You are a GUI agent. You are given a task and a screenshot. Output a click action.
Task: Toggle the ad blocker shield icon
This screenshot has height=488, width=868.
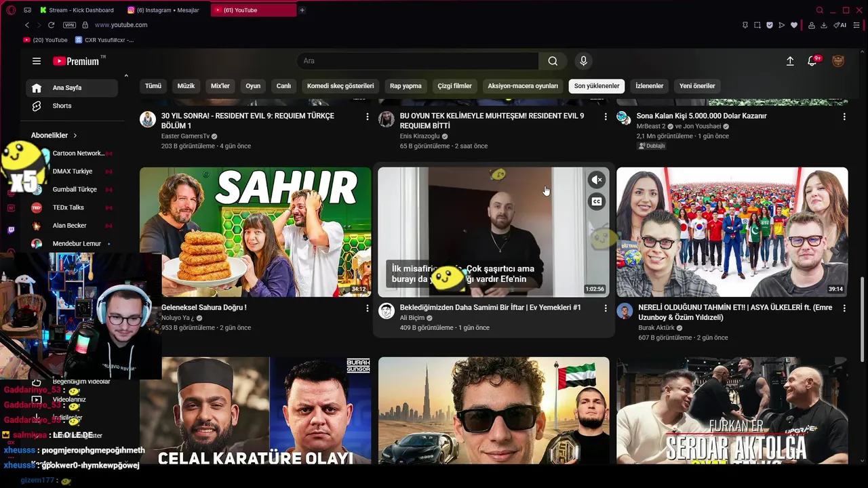tap(770, 25)
